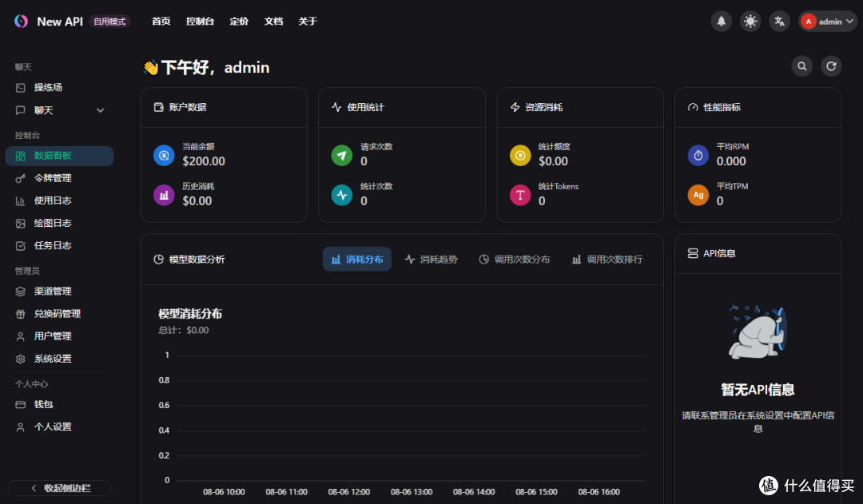Click the 渠道管理 layers icon
This screenshot has width=863, height=504.
pyautogui.click(x=20, y=292)
